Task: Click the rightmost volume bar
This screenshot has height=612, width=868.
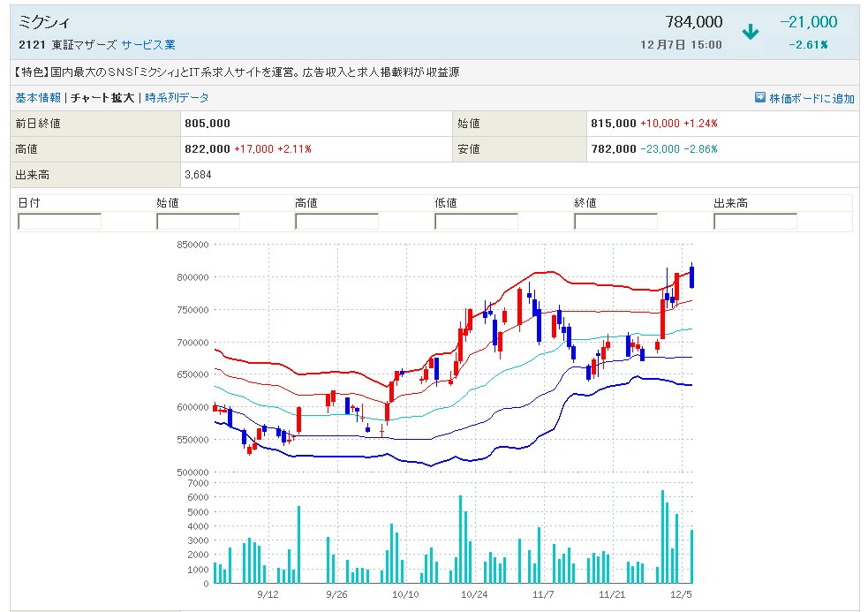Action: 693,556
